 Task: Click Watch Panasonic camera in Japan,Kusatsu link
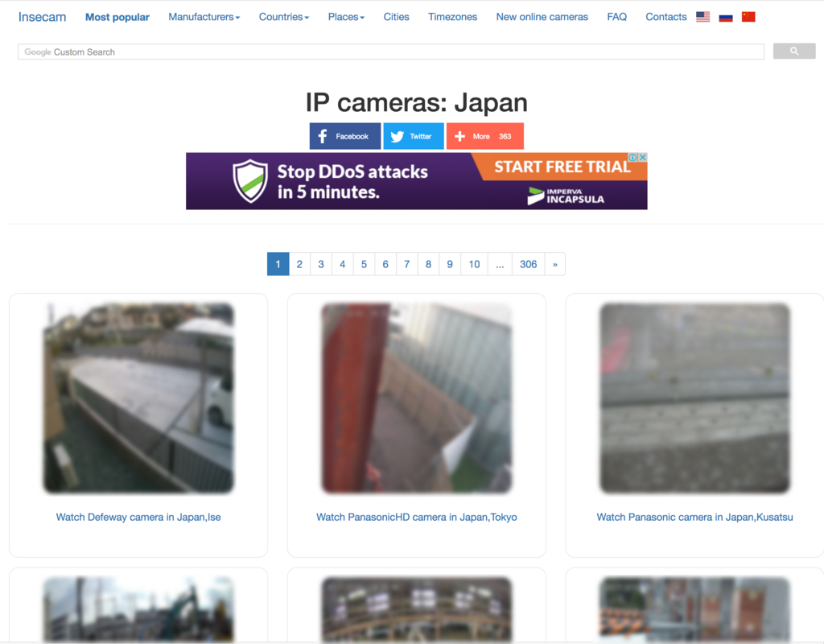(694, 518)
